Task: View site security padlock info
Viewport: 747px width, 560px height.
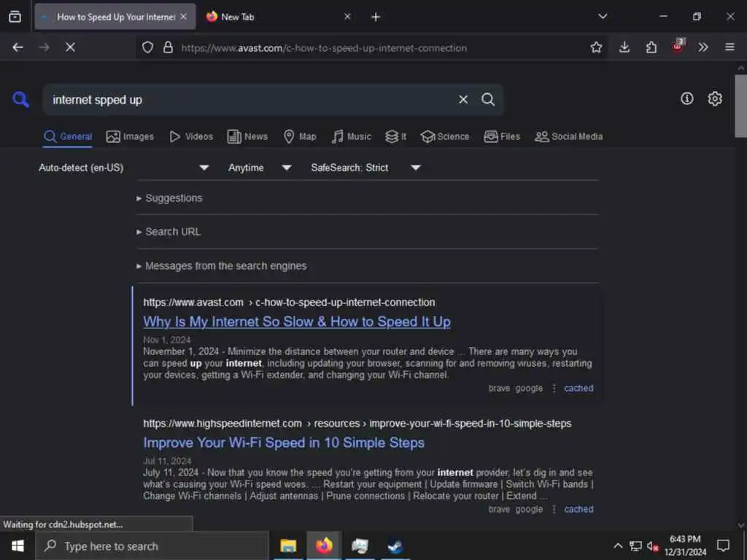Action: coord(168,47)
